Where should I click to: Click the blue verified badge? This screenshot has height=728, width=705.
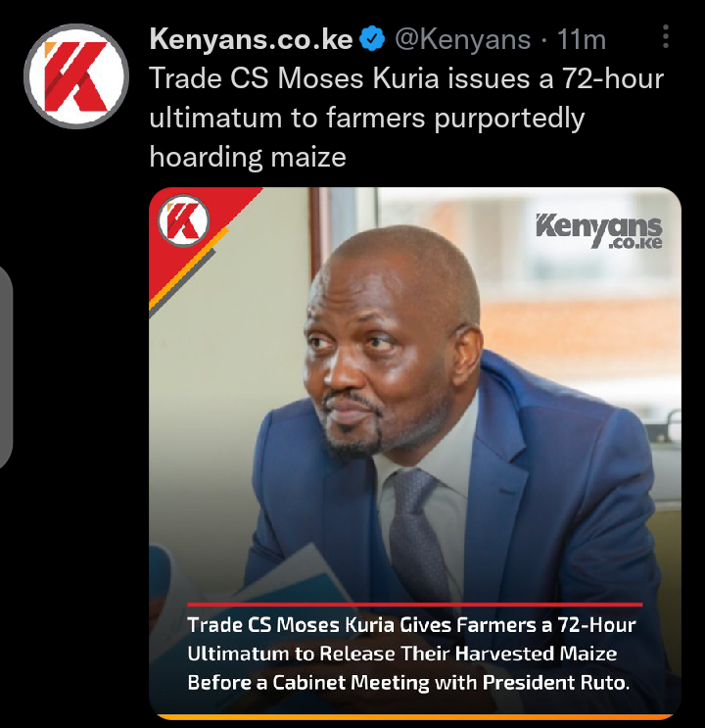(373, 39)
